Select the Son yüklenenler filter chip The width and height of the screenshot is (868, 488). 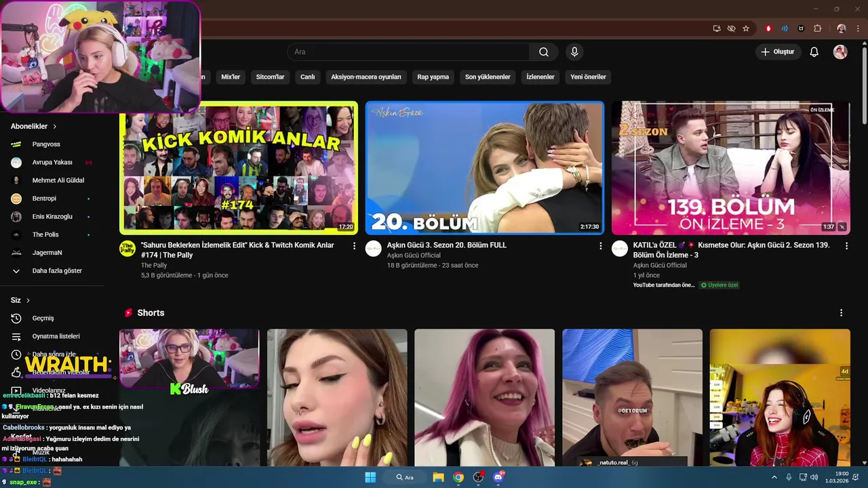pos(488,77)
